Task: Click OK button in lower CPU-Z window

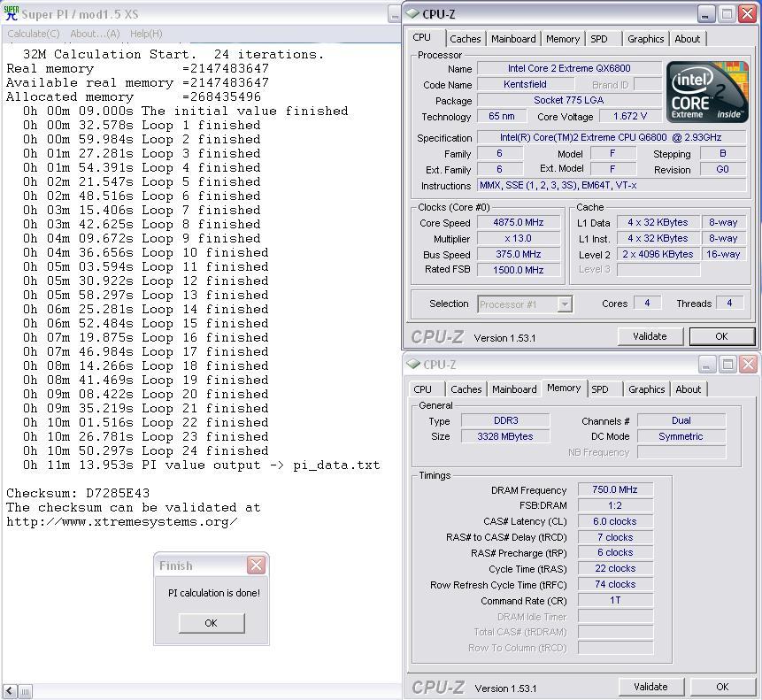Action: pyautogui.click(x=722, y=687)
